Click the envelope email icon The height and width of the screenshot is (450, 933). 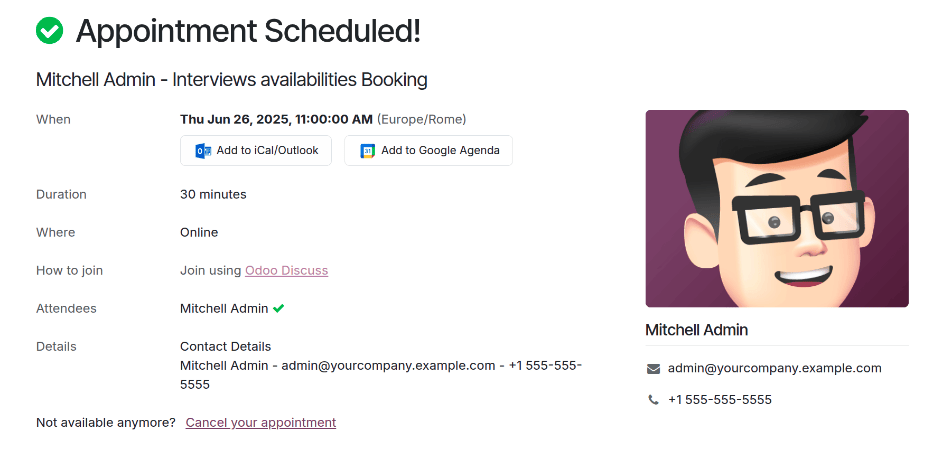coord(654,368)
